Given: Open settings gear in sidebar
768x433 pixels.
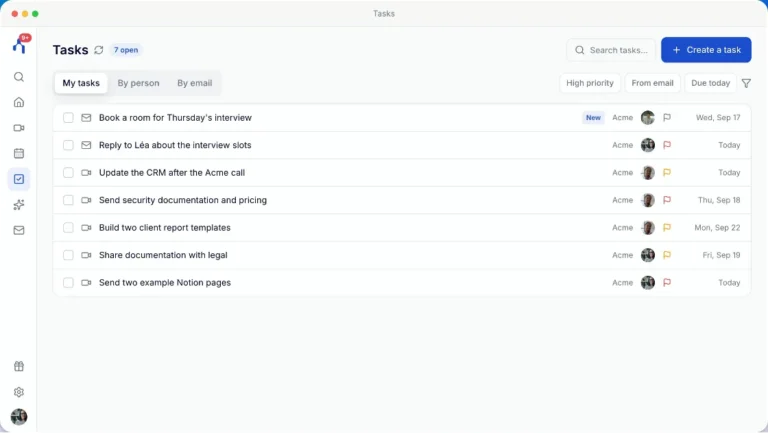Looking at the screenshot, I should pyautogui.click(x=19, y=392).
